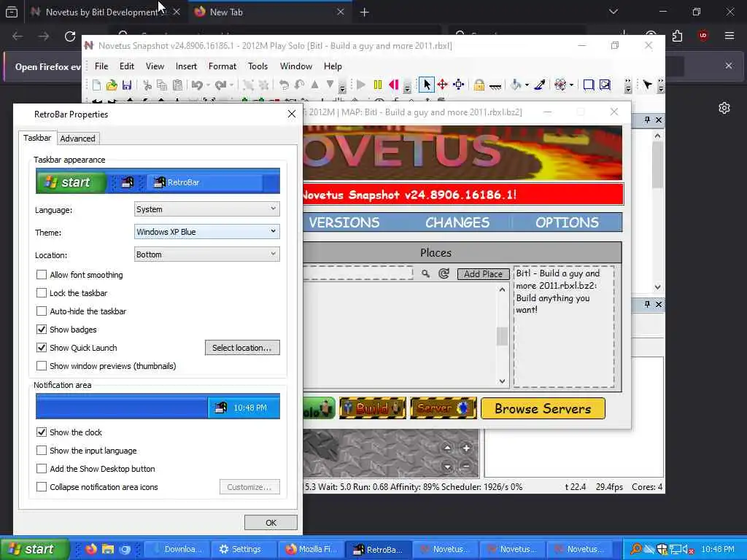This screenshot has width=747, height=560.
Task: Click the Open file folder icon
Action: [x=112, y=85]
